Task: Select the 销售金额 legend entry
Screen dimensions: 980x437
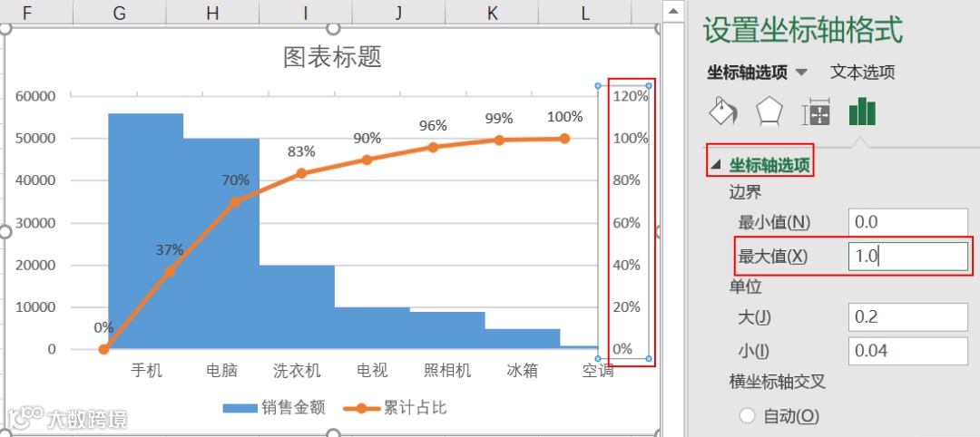Action: pos(275,408)
